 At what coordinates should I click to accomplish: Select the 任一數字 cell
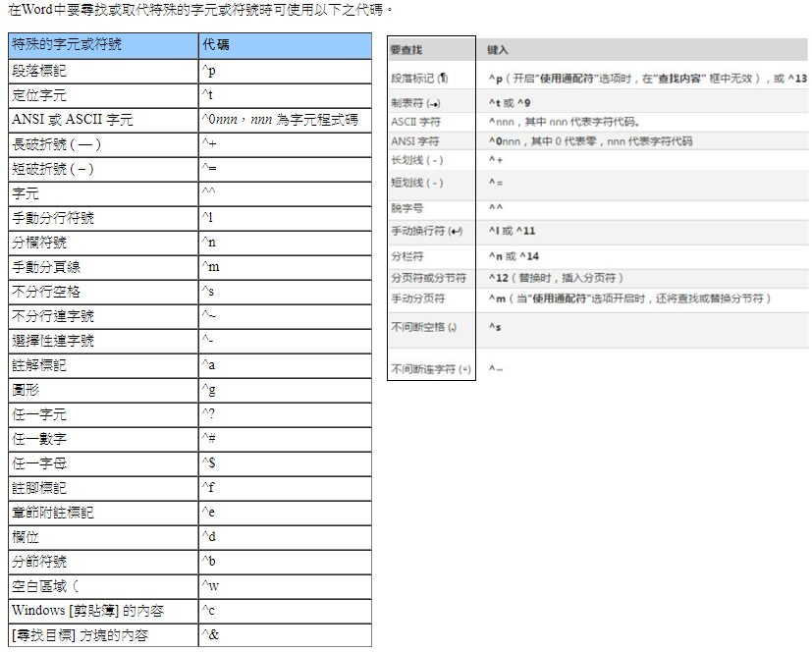(40, 439)
